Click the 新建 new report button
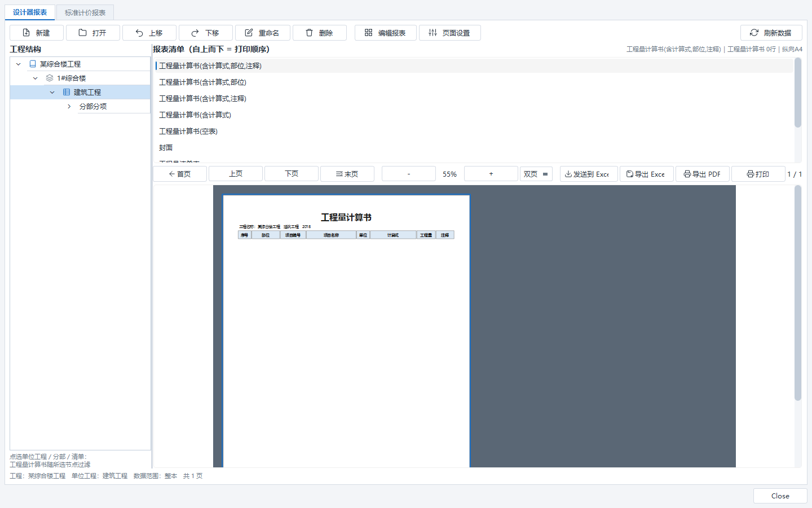812x508 pixels. pos(37,33)
